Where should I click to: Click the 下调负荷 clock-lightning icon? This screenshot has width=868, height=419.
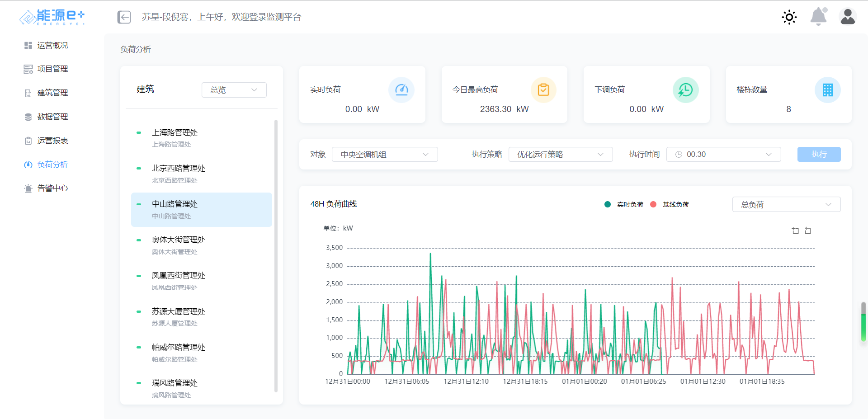point(685,90)
